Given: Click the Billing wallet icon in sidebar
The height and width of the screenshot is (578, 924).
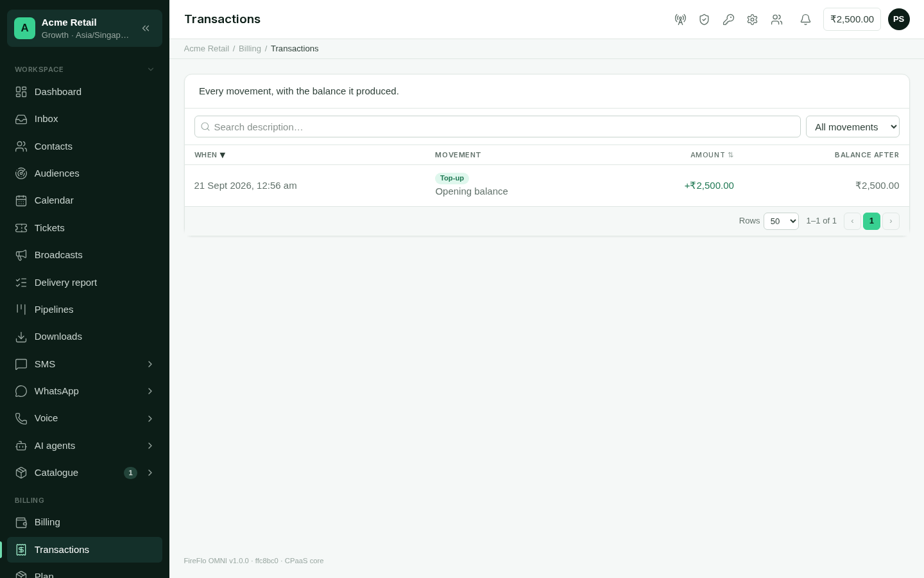Looking at the screenshot, I should click(21, 522).
